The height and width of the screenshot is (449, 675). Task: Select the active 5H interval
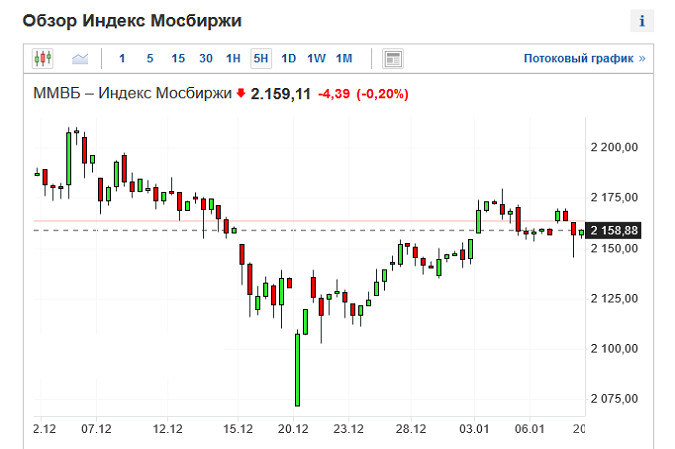(261, 58)
